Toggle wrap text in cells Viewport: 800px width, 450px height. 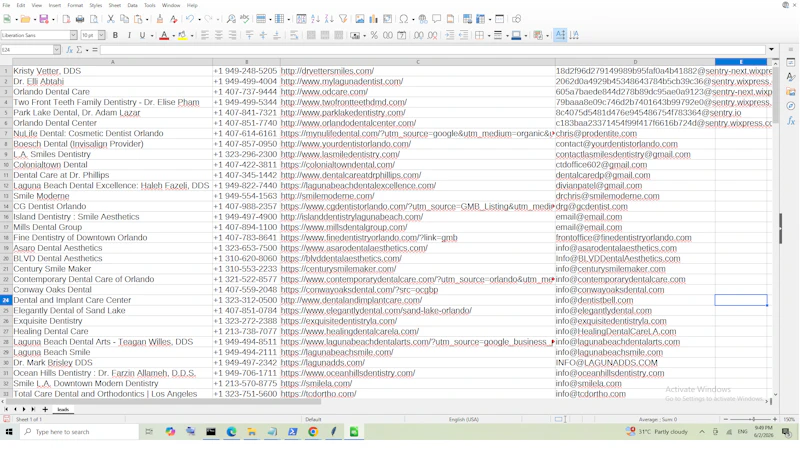pos(294,35)
